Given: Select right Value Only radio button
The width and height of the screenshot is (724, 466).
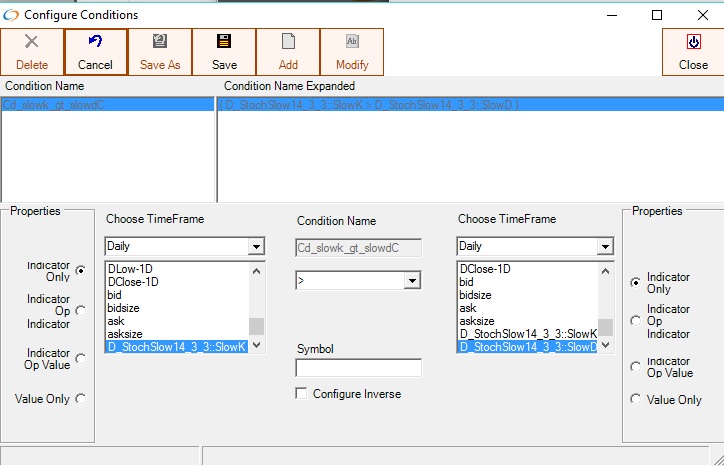Looking at the screenshot, I should click(x=634, y=400).
